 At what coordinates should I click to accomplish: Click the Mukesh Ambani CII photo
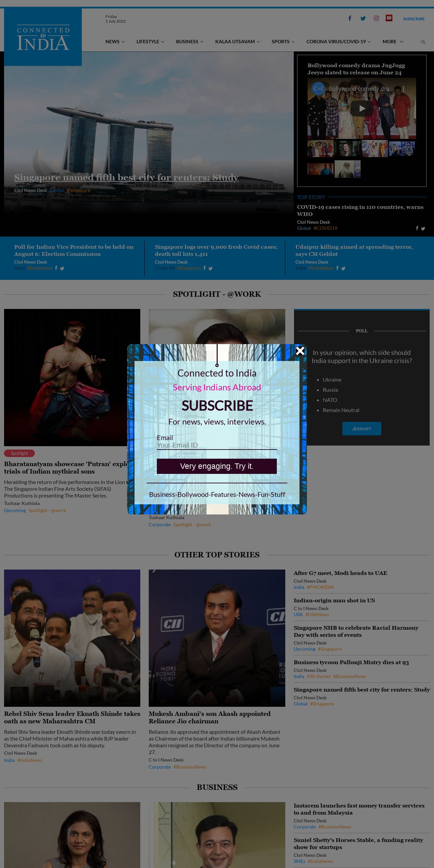[x=217, y=638]
